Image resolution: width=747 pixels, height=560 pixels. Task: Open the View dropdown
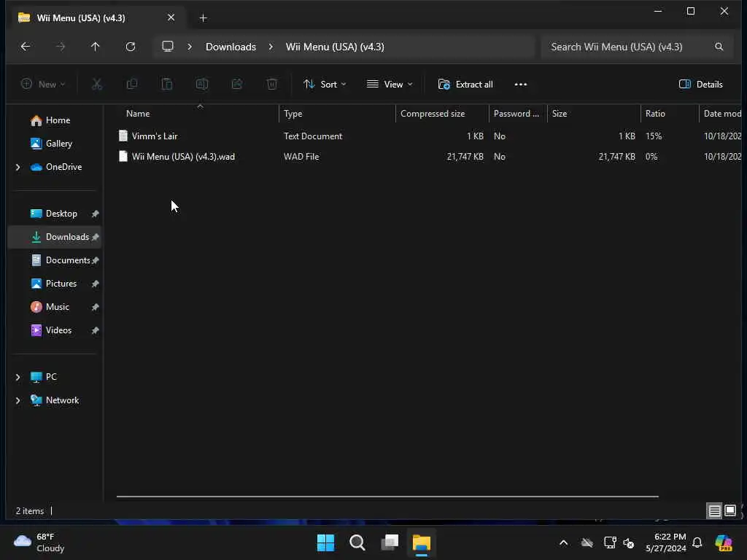point(390,85)
